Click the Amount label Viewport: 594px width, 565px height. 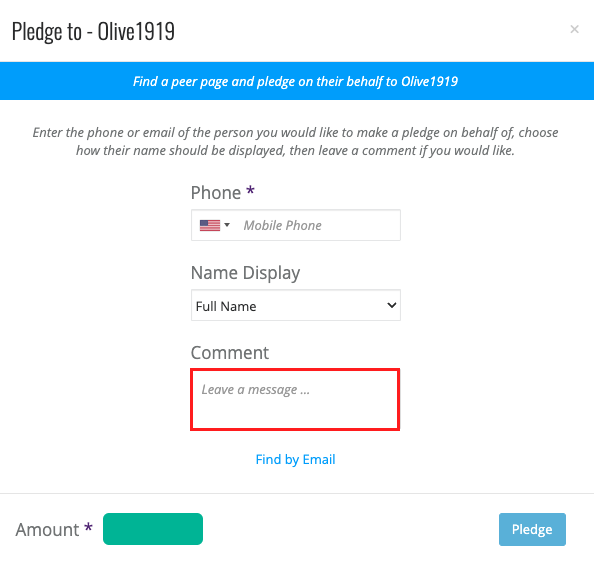point(47,529)
